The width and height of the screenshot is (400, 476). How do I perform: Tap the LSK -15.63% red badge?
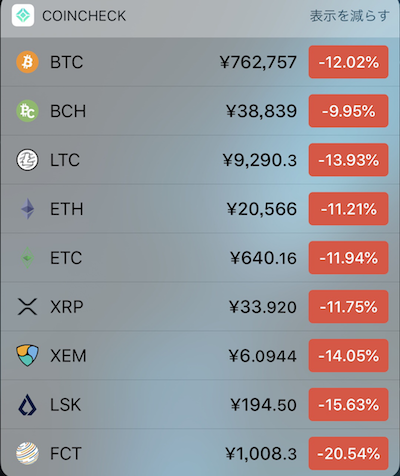tap(348, 405)
